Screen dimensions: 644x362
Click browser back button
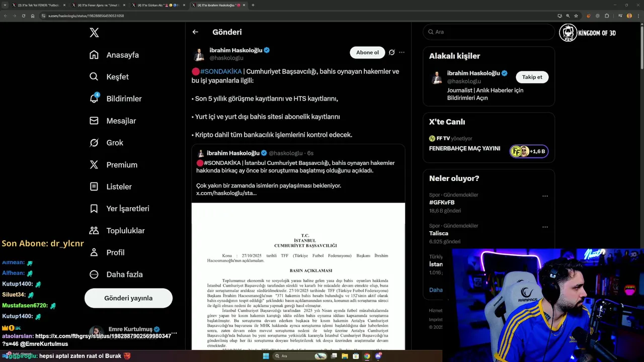click(x=5, y=16)
